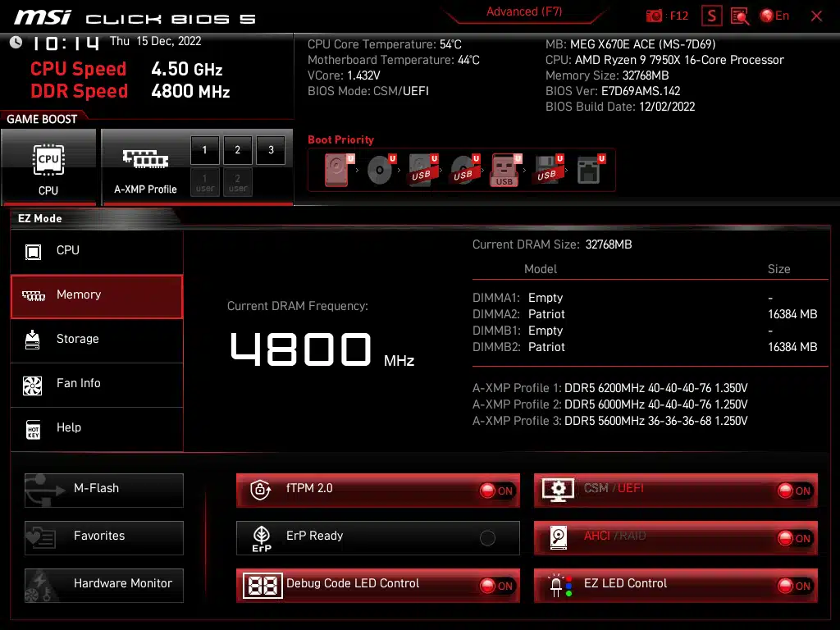Click the fTPM lock shield icon
This screenshot has width=840, height=630.
pos(260,490)
